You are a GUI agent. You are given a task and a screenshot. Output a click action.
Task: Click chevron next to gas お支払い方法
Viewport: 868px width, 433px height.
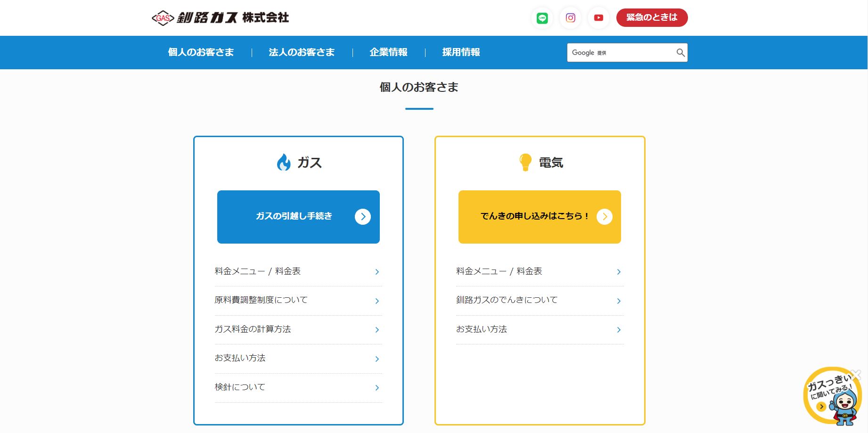point(377,359)
